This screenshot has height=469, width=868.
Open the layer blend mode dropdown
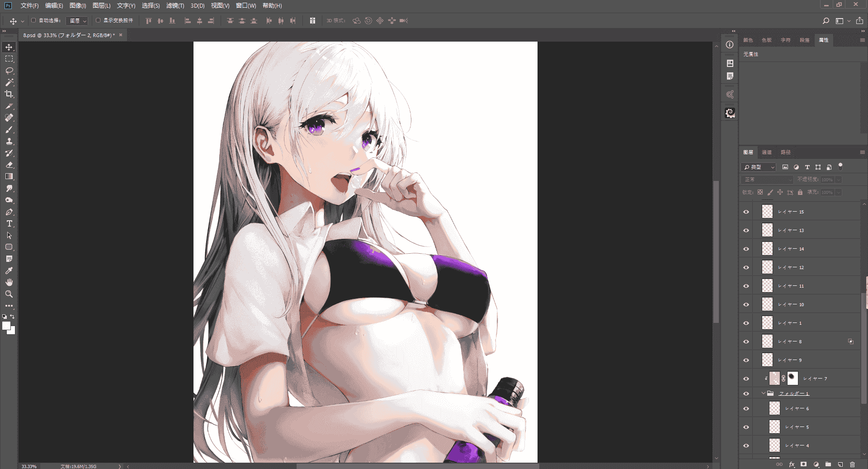767,180
